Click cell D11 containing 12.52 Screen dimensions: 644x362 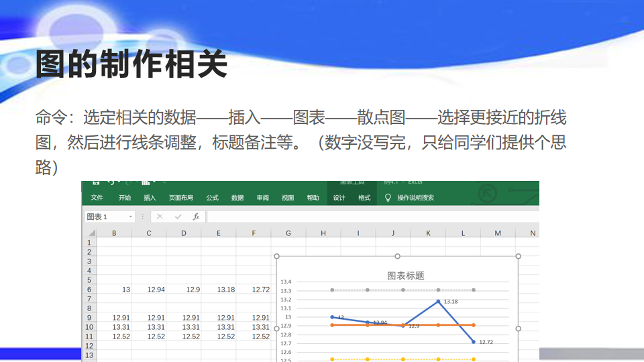pos(184,337)
